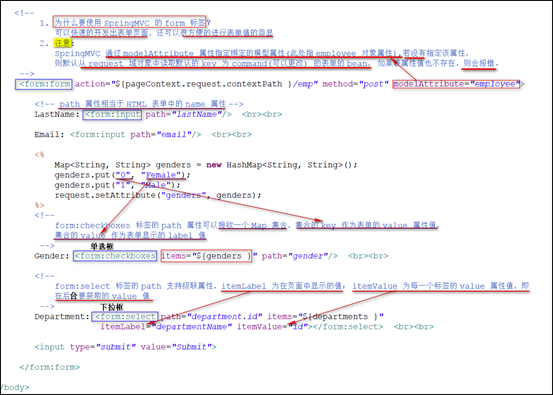Click the path="email" attribute value
This screenshot has width=553, height=395.
click(x=166, y=135)
